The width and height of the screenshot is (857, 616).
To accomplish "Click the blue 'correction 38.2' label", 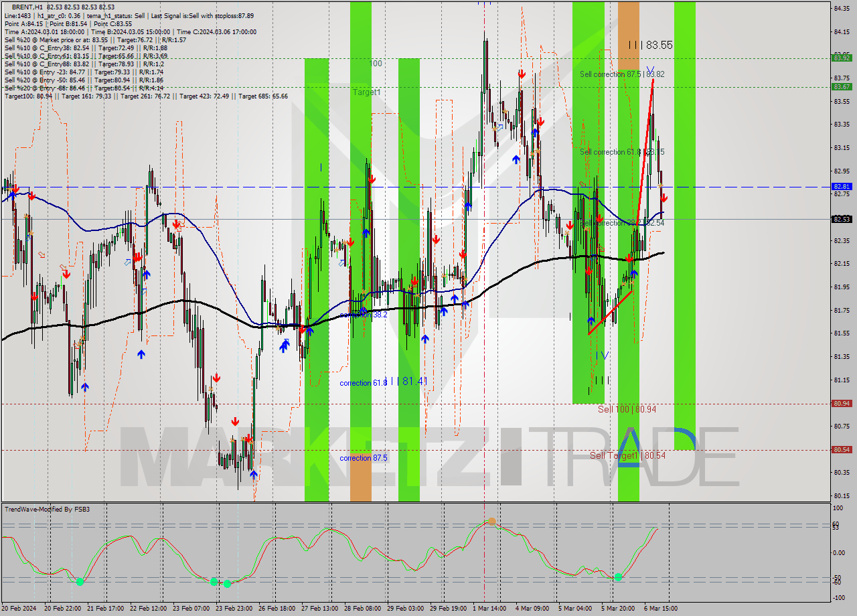I will [x=363, y=314].
